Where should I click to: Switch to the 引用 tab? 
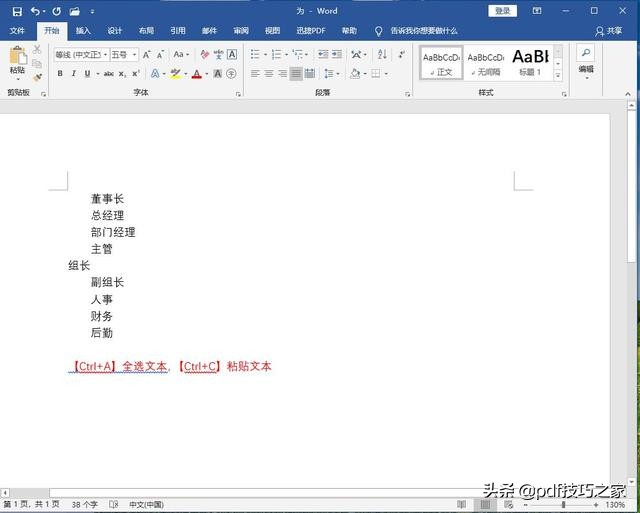point(178,31)
